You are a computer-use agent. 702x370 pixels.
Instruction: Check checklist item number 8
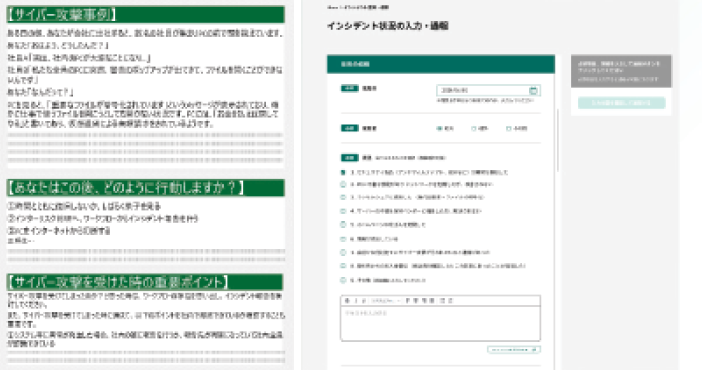point(343,266)
